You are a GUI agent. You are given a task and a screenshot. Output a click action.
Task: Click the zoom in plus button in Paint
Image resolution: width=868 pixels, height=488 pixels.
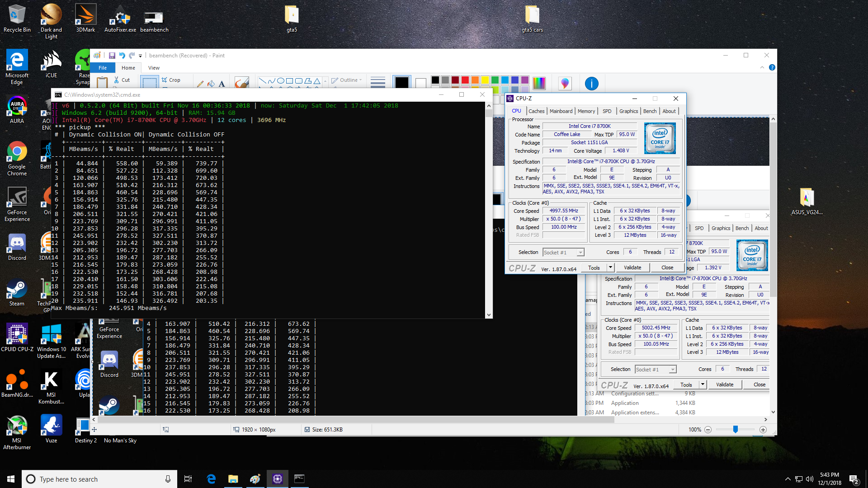(763, 430)
